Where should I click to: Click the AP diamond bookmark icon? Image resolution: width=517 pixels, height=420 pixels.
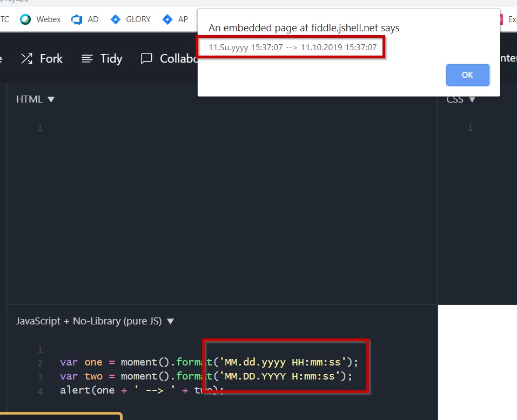coord(167,19)
